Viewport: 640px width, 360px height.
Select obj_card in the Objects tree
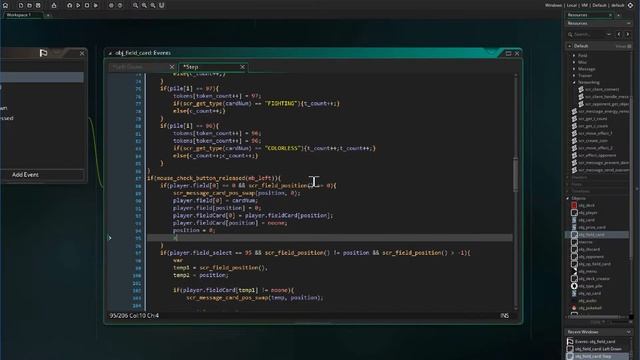tap(587, 220)
